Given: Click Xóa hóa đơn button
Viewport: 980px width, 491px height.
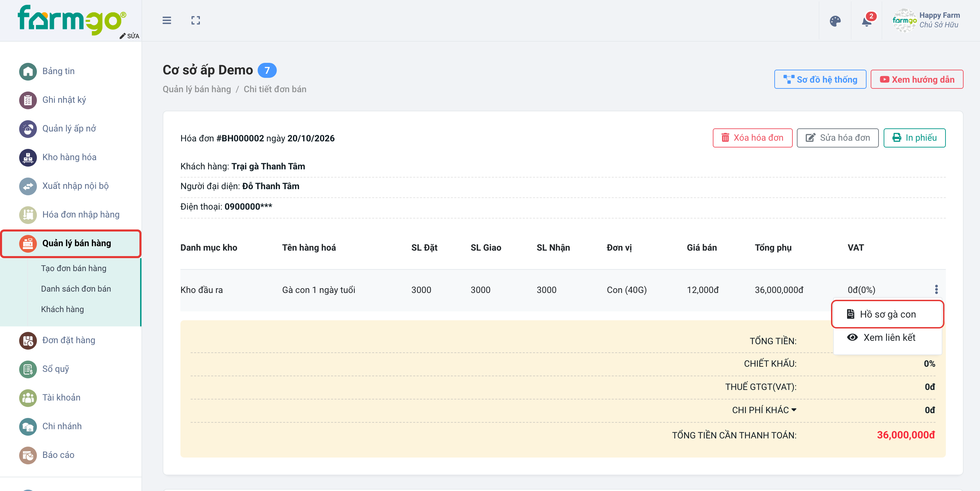Looking at the screenshot, I should pyautogui.click(x=752, y=138).
